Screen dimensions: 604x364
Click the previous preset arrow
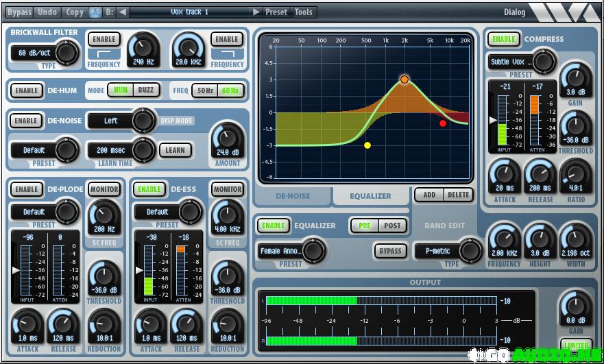coord(123,12)
